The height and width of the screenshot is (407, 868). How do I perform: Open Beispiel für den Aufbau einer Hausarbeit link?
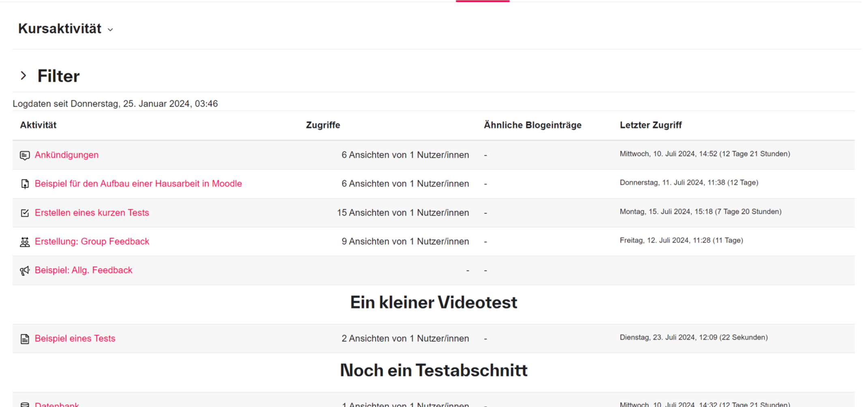138,184
